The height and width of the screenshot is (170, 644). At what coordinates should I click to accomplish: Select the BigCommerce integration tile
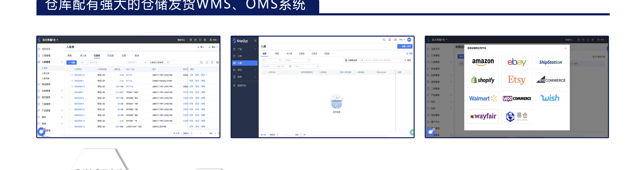[551, 80]
